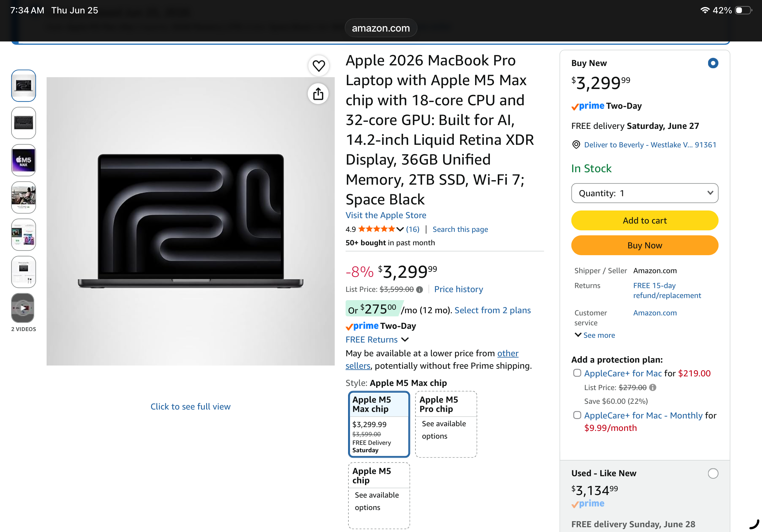Open the list price info icon
The image size is (762, 532).
click(x=420, y=290)
